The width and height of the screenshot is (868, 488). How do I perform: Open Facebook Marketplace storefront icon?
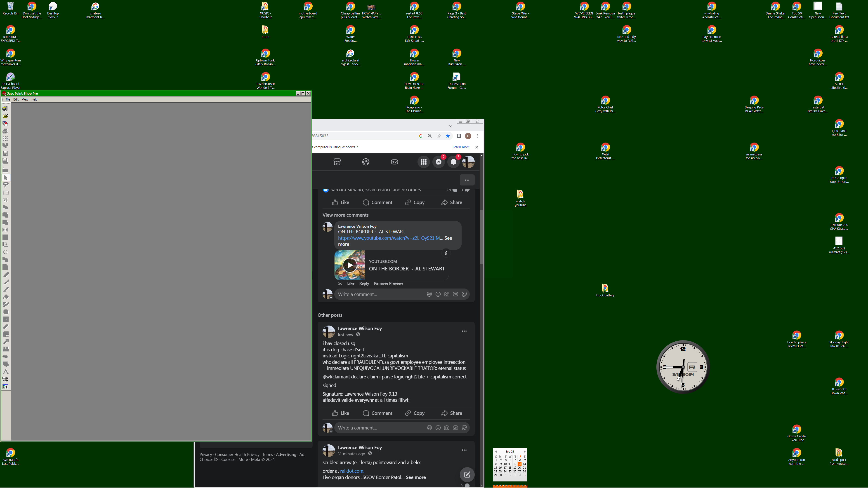tap(337, 162)
